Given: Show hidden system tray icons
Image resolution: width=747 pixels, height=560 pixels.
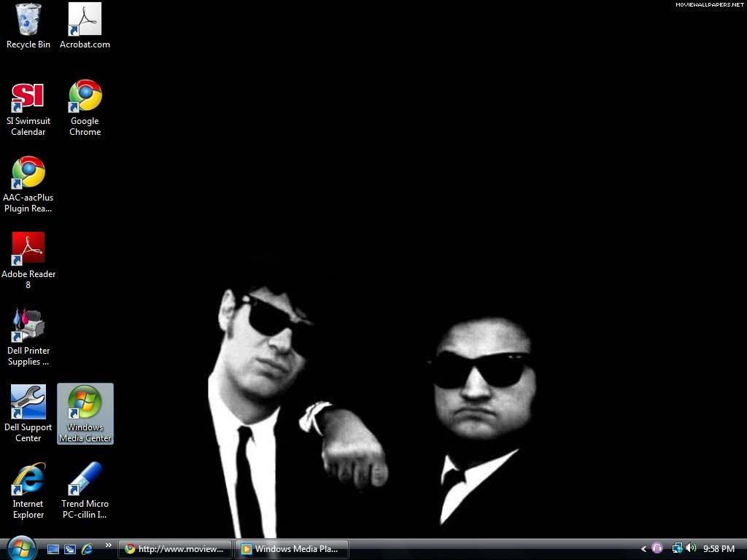Looking at the screenshot, I should click(643, 549).
